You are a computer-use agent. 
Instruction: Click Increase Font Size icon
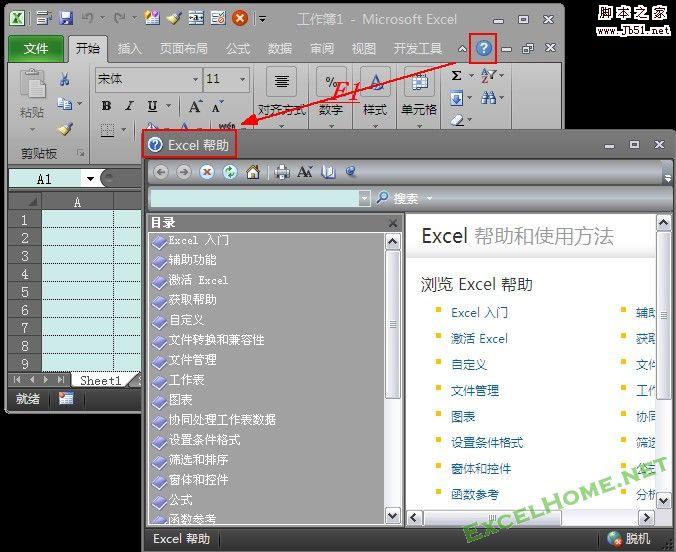(195, 106)
